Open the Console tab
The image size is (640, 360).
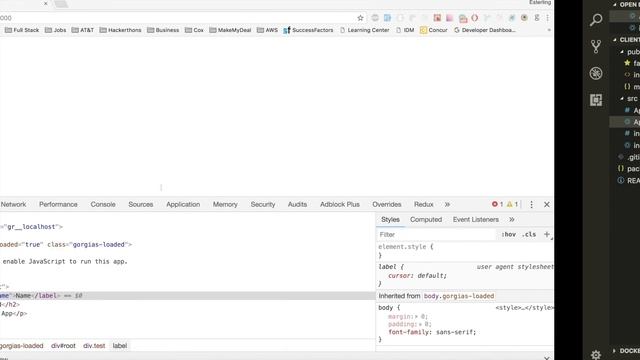103,204
